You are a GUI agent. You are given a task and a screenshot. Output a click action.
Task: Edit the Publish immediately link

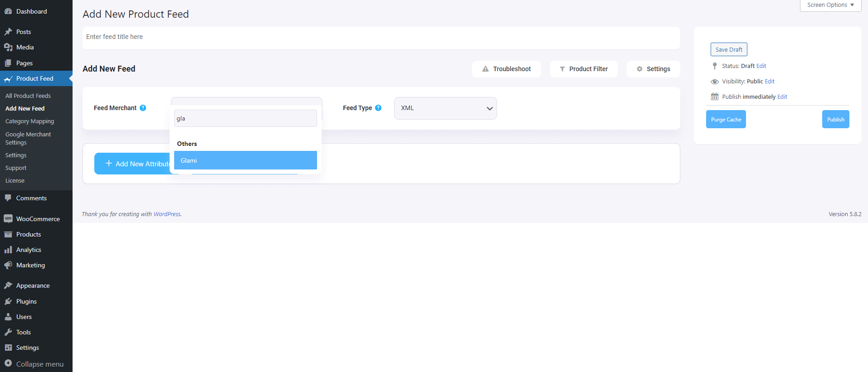pyautogui.click(x=782, y=97)
